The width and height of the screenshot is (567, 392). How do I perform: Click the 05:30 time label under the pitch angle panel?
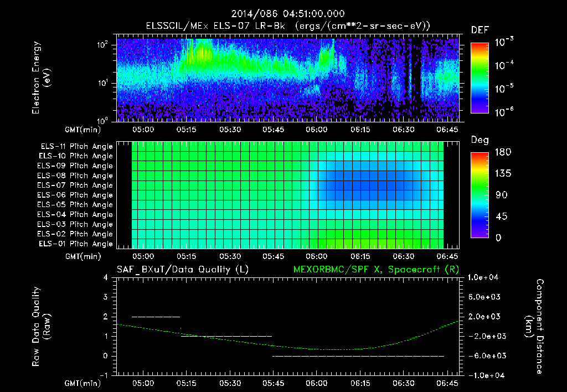pyautogui.click(x=230, y=256)
